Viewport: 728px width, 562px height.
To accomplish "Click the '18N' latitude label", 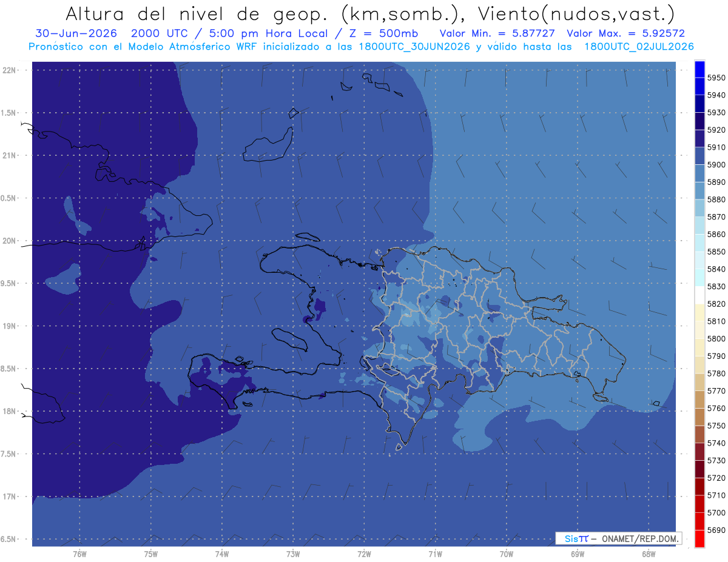I will [x=10, y=412].
